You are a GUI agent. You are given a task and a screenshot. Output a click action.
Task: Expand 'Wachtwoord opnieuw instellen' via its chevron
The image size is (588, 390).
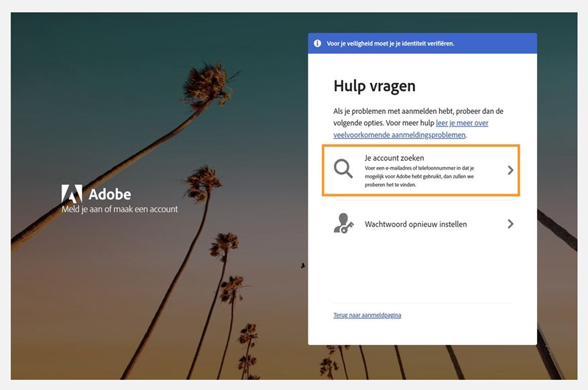click(511, 224)
